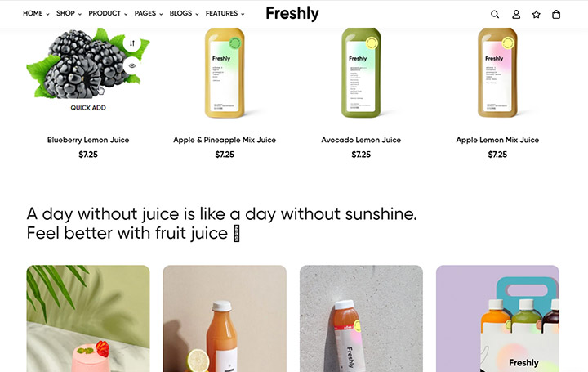The width and height of the screenshot is (588, 372).
Task: Click the Freshly logo
Action: point(292,13)
